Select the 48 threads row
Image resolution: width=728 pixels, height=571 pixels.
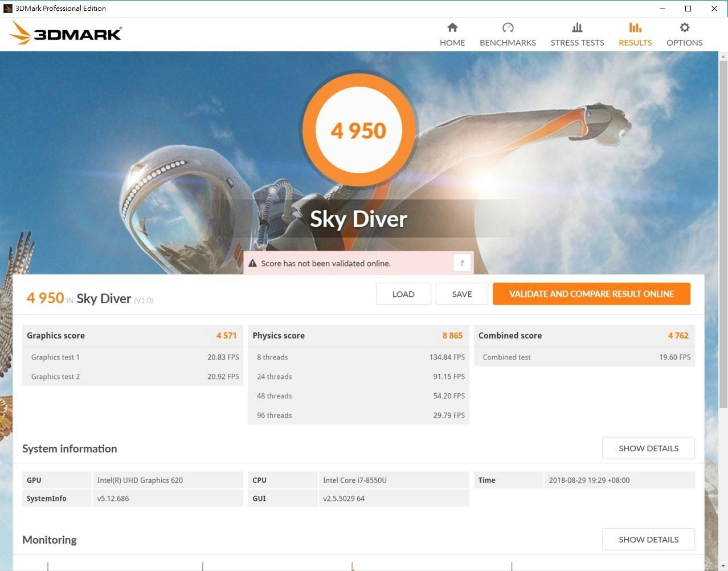point(359,396)
